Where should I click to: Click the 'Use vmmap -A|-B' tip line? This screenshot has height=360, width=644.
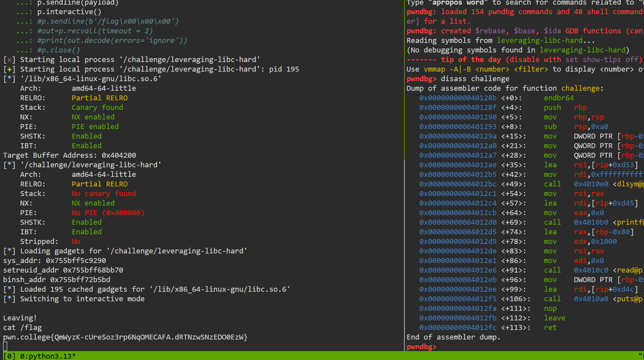pyautogui.click(x=525, y=69)
